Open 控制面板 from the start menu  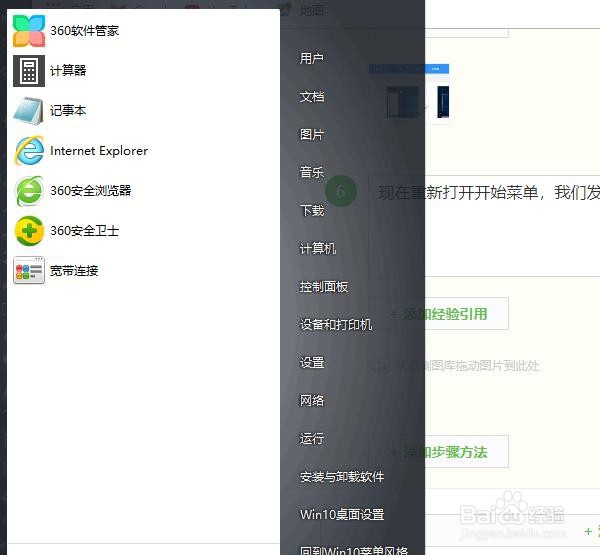coord(324,286)
